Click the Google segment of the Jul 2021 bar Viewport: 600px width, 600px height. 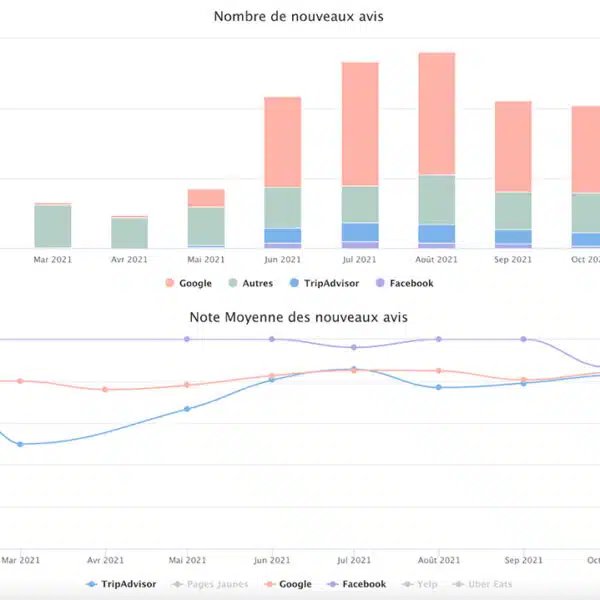[x=360, y=123]
